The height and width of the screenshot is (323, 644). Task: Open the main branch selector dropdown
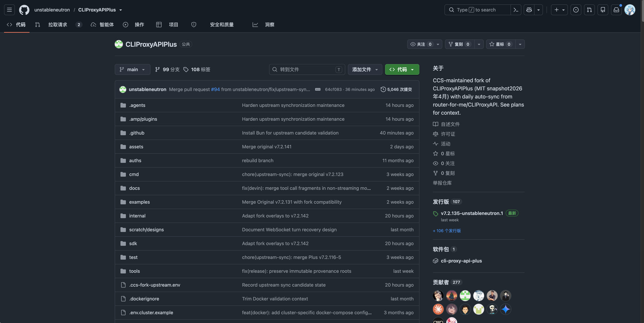(x=132, y=69)
